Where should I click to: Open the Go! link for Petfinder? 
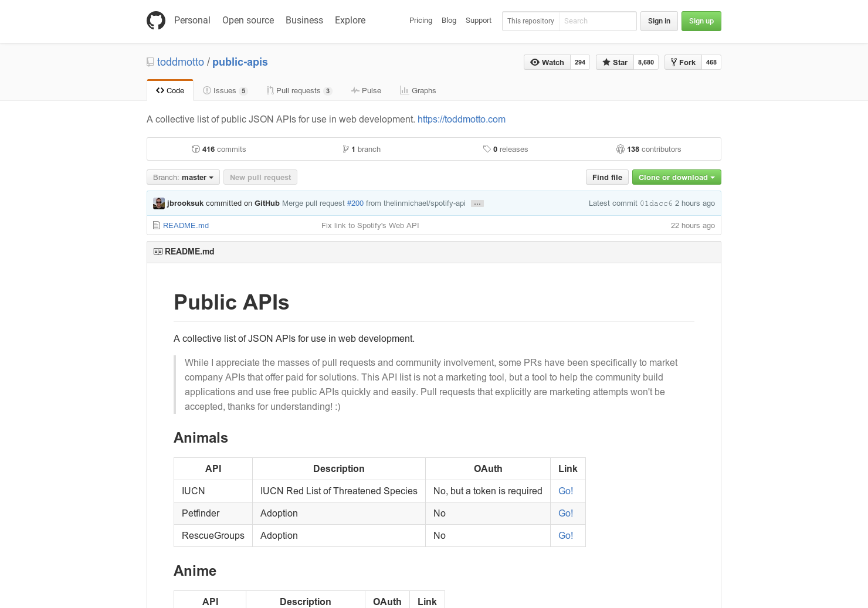tap(565, 513)
